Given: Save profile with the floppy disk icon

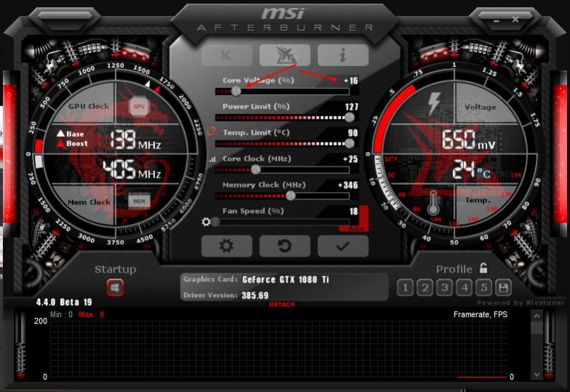Looking at the screenshot, I should 504,288.
